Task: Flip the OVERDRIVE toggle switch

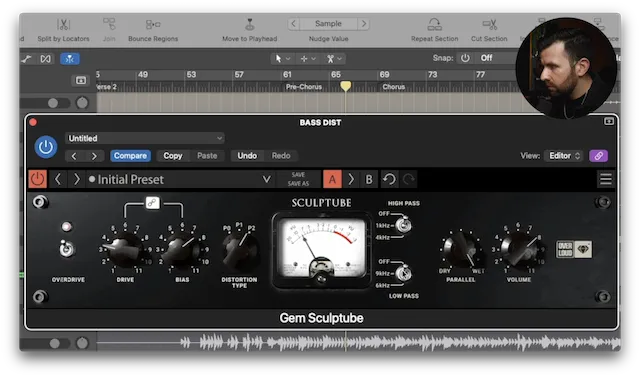Action: (x=67, y=249)
